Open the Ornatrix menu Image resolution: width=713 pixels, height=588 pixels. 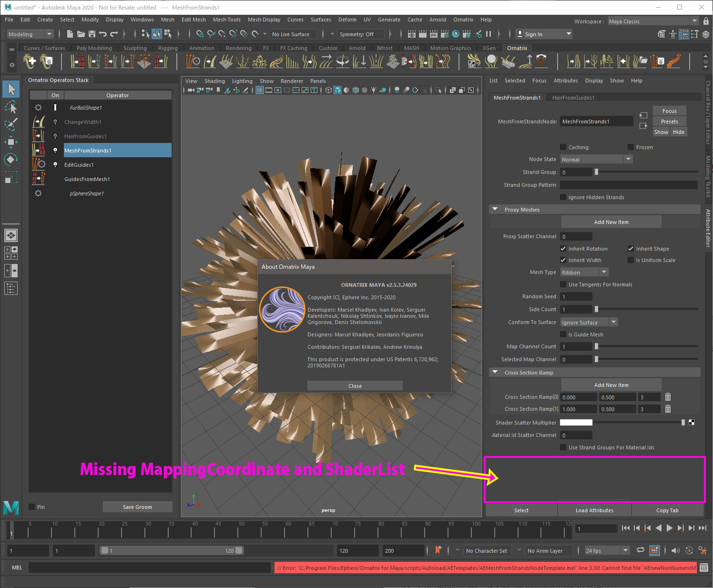click(463, 20)
